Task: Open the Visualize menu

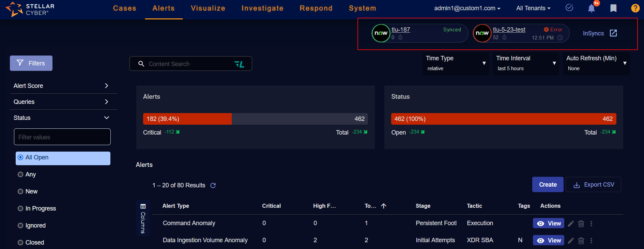Action: click(x=208, y=8)
